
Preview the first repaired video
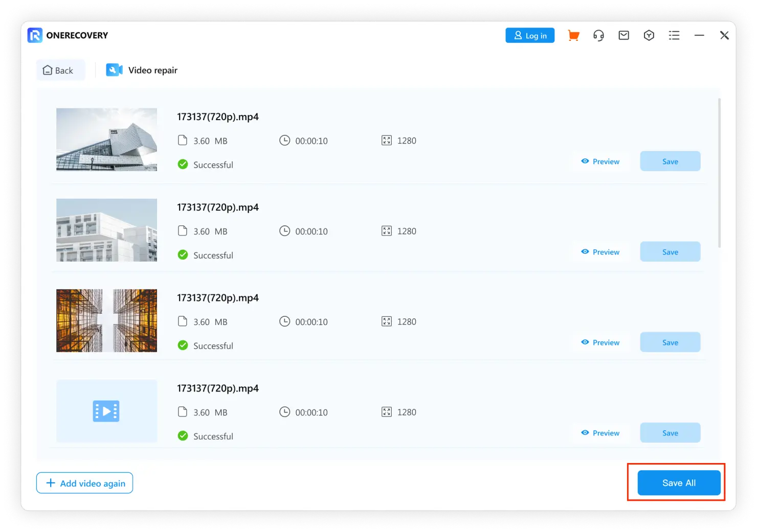[x=600, y=161]
